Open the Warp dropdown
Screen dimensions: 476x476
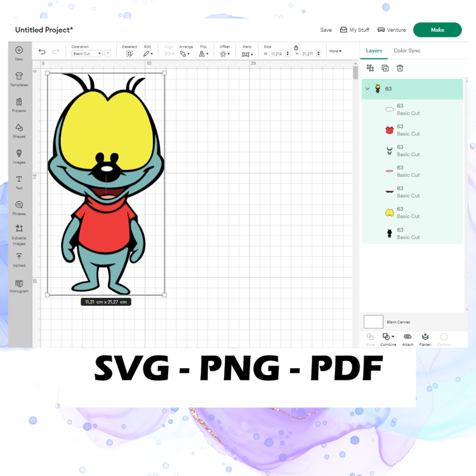[247, 55]
